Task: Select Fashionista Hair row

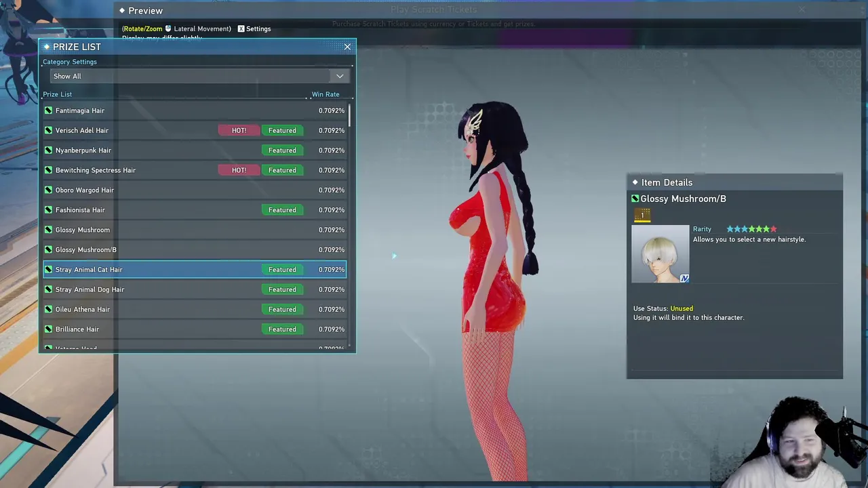Action: pos(195,210)
